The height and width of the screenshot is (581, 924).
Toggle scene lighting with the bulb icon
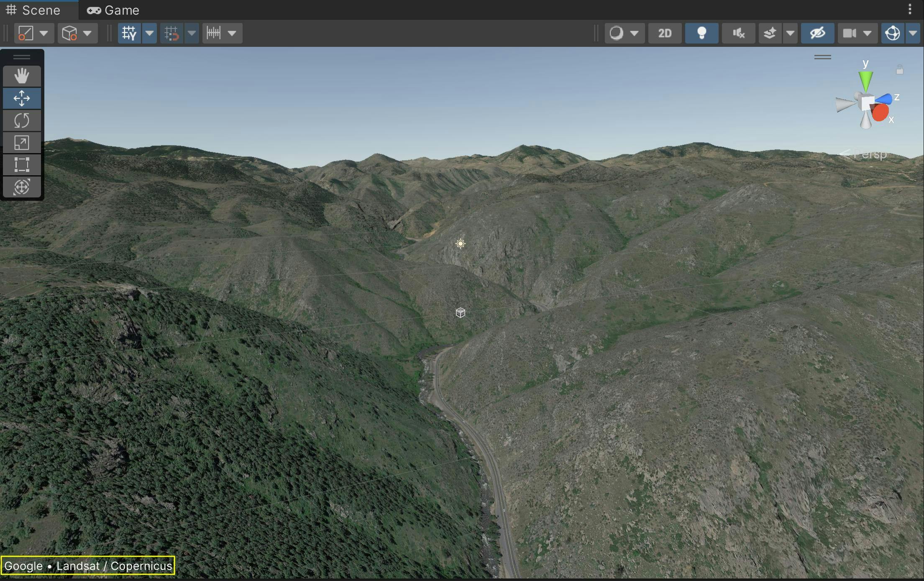(x=701, y=33)
